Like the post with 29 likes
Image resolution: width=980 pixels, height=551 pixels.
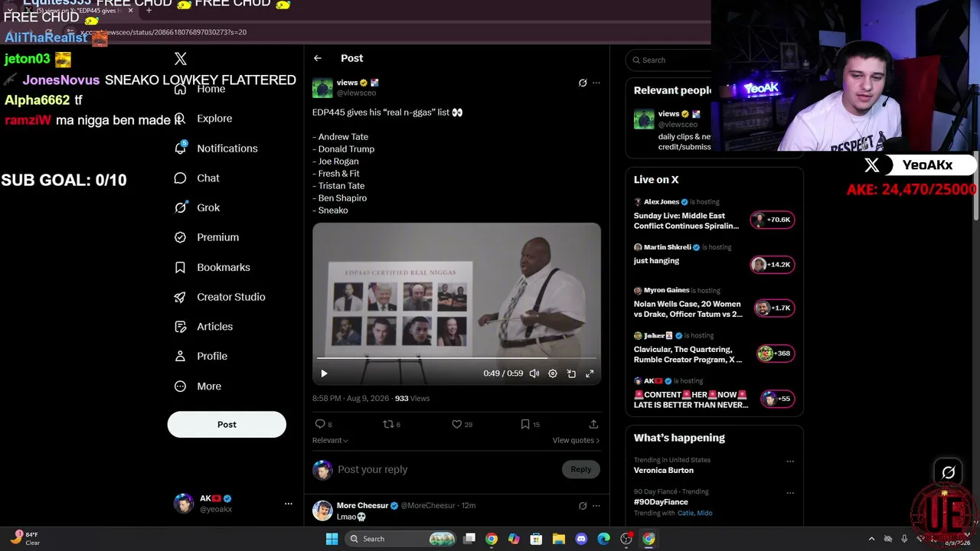pyautogui.click(x=456, y=424)
